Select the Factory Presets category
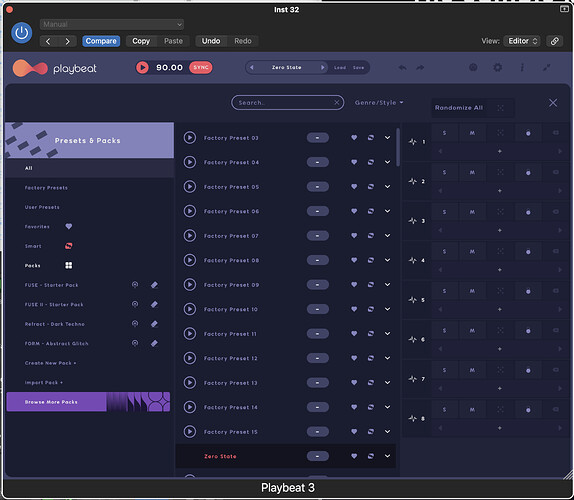574x500 pixels. pos(46,188)
